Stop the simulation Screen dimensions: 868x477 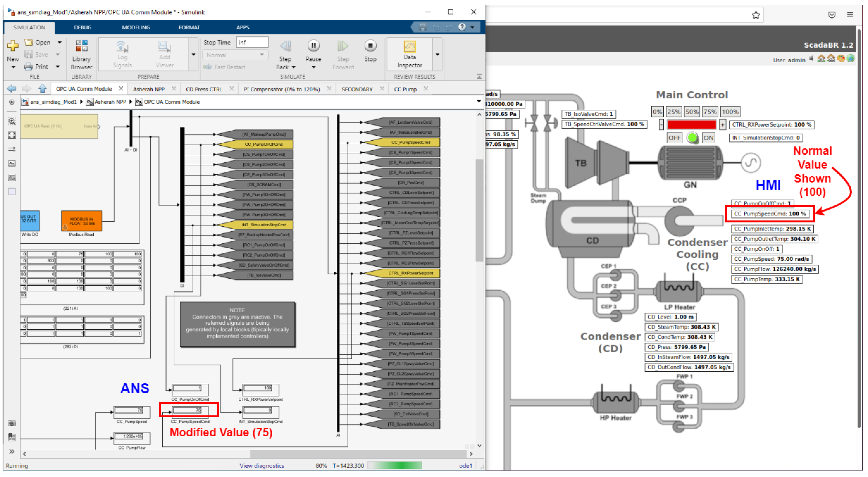point(370,46)
